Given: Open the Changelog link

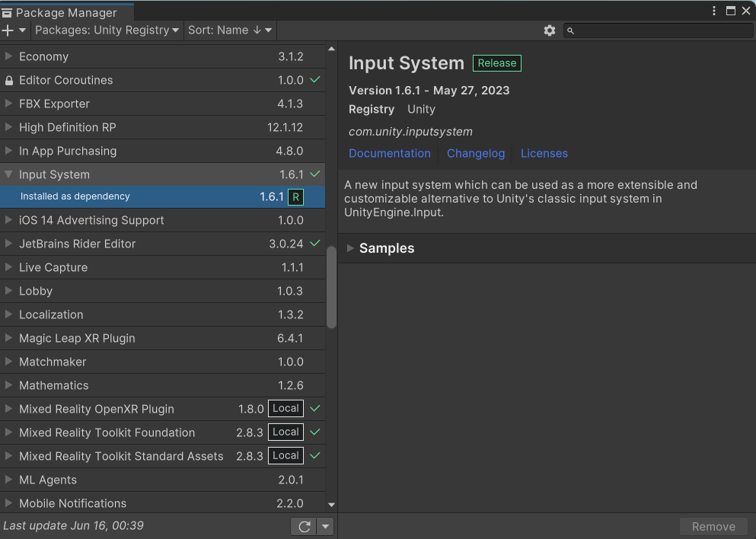Looking at the screenshot, I should click(x=476, y=153).
